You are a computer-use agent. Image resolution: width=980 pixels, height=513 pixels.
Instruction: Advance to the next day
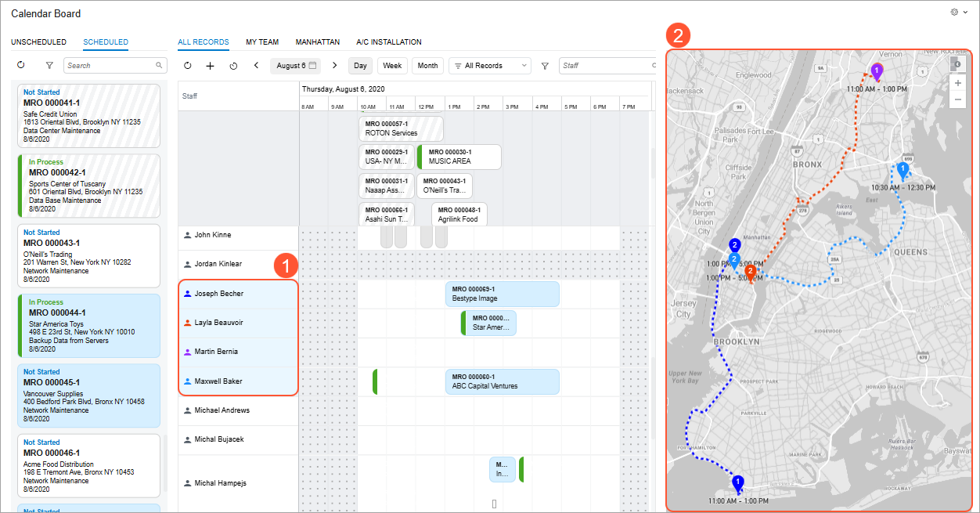[x=335, y=66]
